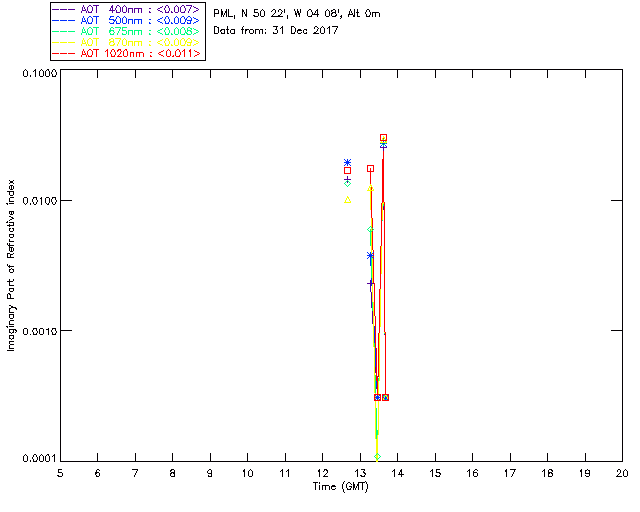Click the x-axis tick label 10
Screen dimensions: 640x512
[x=247, y=474]
